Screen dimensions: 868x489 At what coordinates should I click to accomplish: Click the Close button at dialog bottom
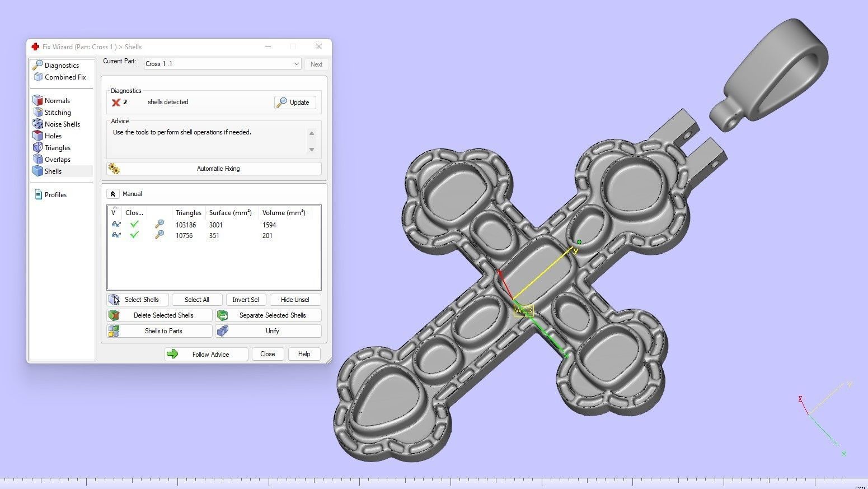coord(268,354)
